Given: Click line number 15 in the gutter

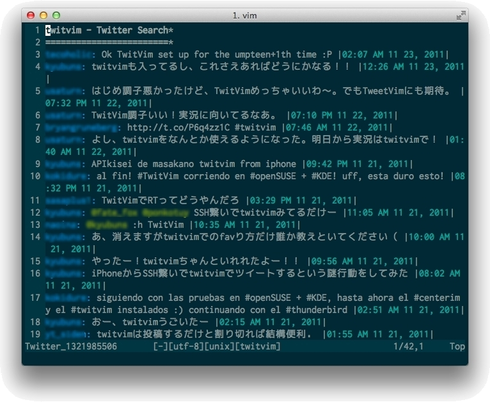Looking at the screenshot, I should click(x=35, y=261).
